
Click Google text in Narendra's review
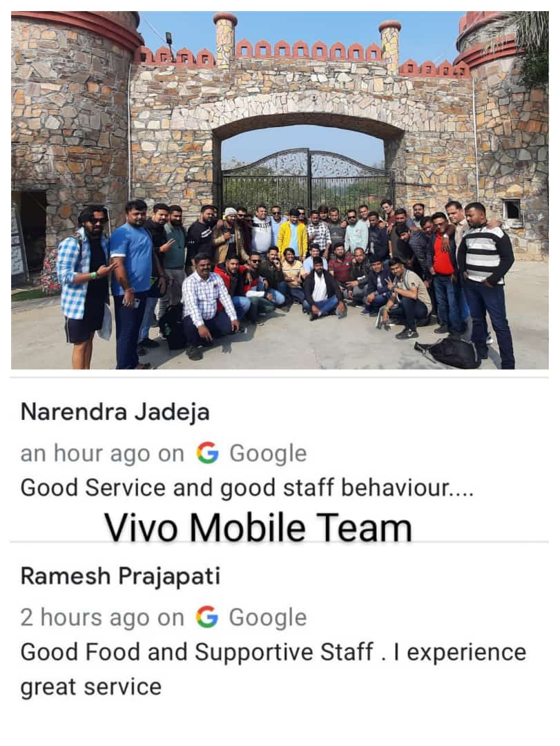tap(268, 454)
